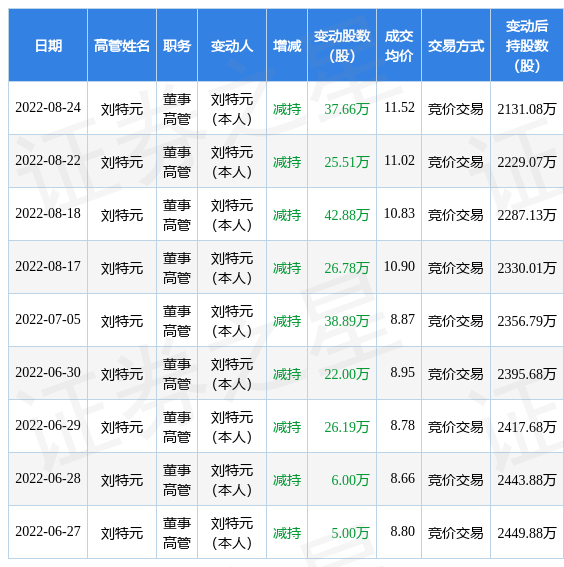Click 董事高管 position in 2022-06-29 row

tap(177, 427)
